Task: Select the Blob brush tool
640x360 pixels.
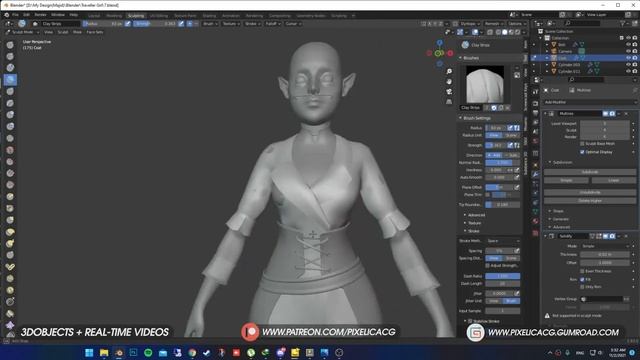Action: [10, 126]
